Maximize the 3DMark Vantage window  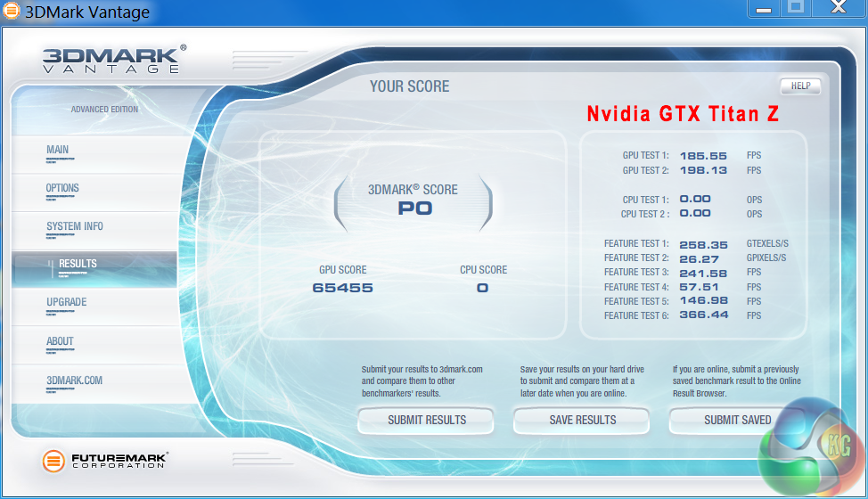tap(796, 8)
